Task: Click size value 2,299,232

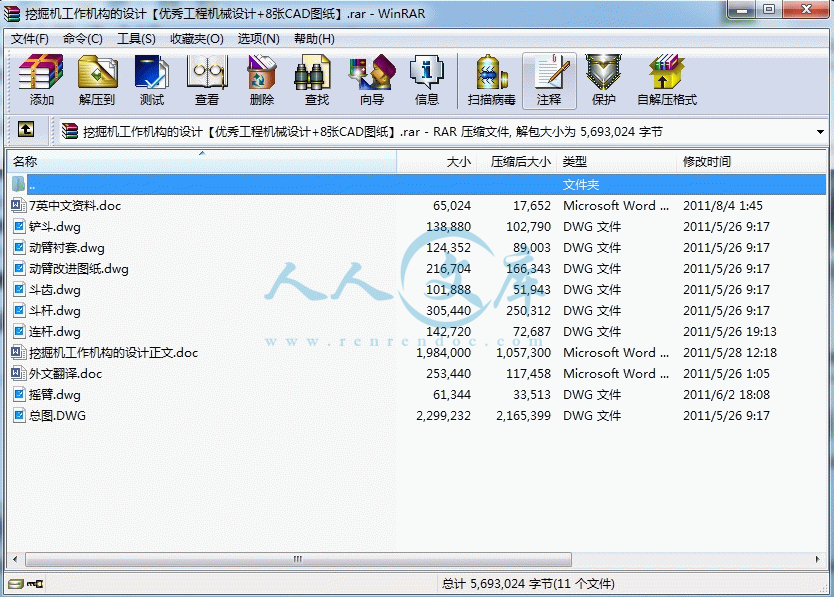Action: pos(444,416)
